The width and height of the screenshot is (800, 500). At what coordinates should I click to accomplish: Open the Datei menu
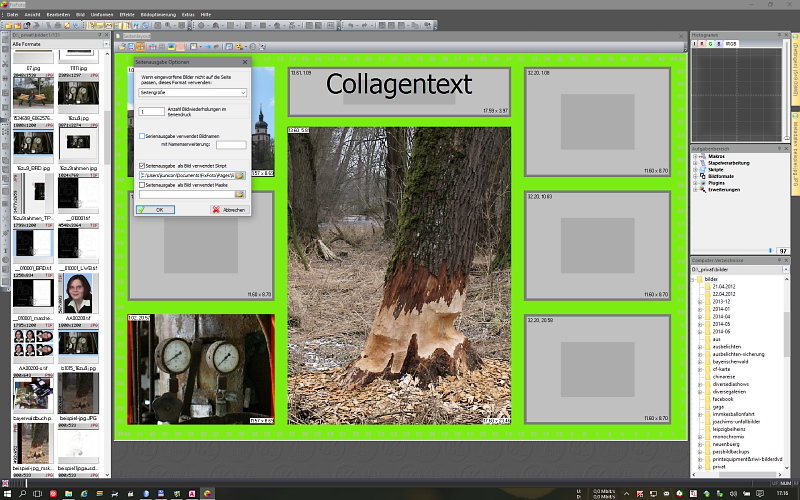point(13,15)
